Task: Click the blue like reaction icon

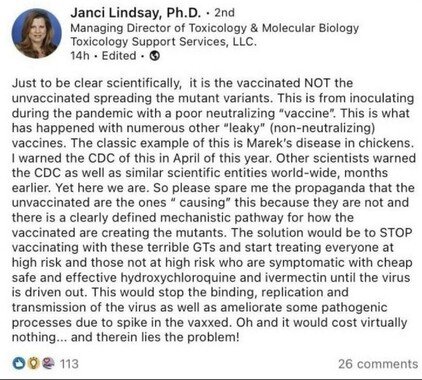Action: point(18,363)
